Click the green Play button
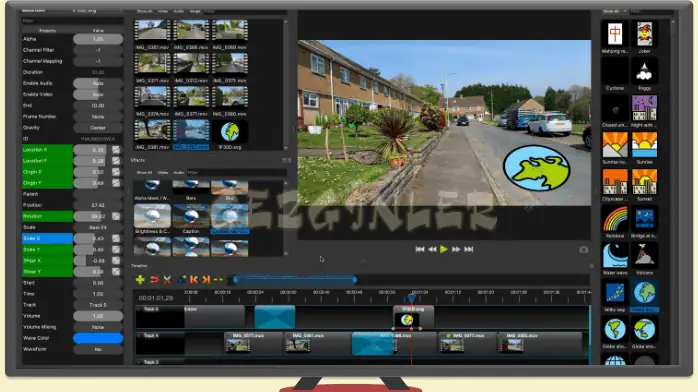This screenshot has height=392, width=698. click(444, 249)
